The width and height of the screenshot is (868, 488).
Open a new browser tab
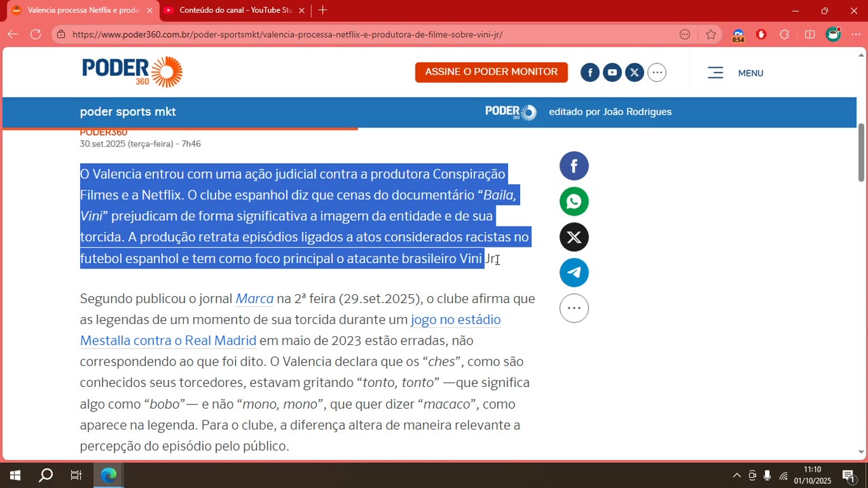(323, 10)
